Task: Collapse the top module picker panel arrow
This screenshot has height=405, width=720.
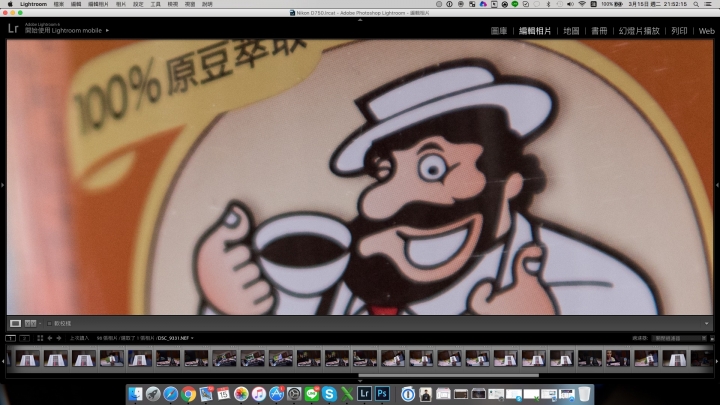Action: tap(360, 20)
